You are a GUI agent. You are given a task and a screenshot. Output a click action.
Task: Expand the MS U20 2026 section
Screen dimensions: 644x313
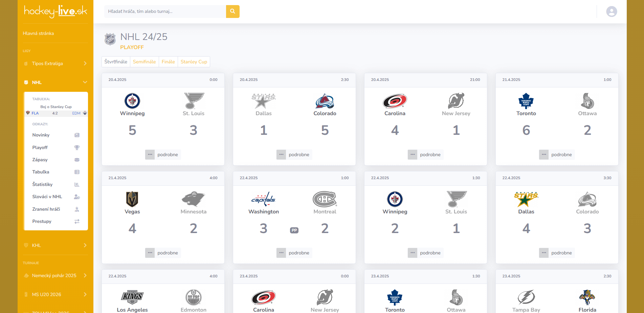pyautogui.click(x=55, y=294)
